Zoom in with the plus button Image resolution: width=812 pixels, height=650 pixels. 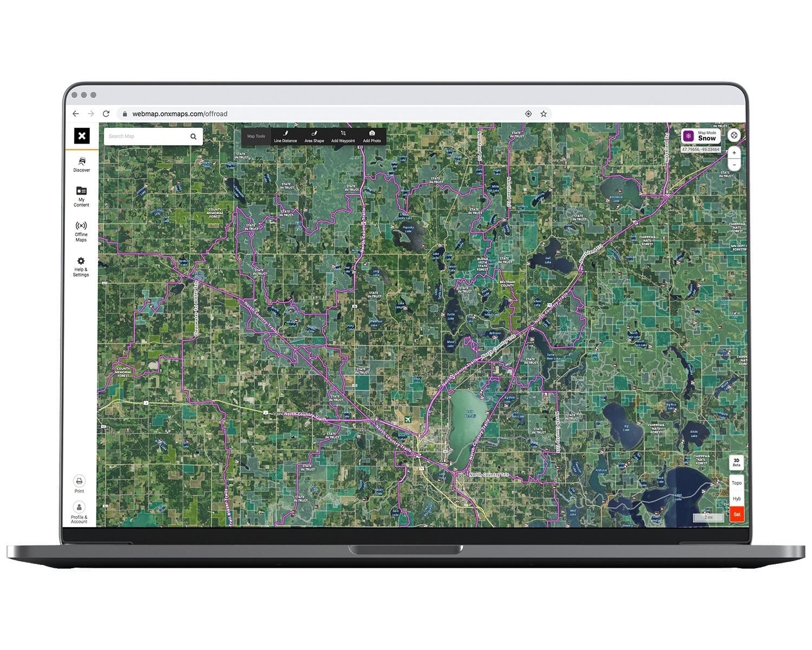tap(734, 153)
